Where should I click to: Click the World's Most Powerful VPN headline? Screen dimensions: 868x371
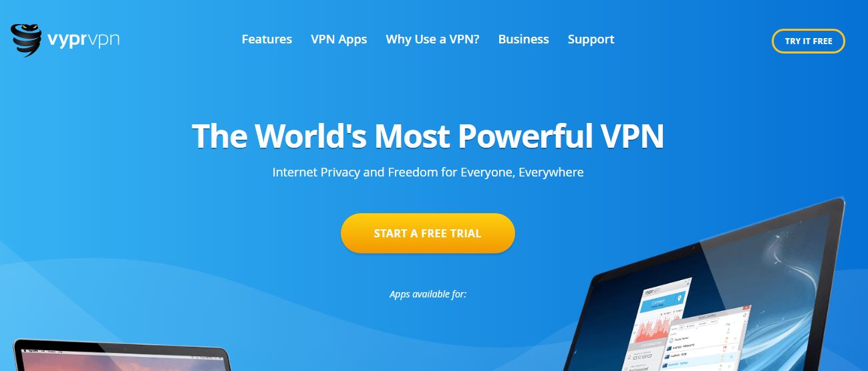click(x=428, y=135)
